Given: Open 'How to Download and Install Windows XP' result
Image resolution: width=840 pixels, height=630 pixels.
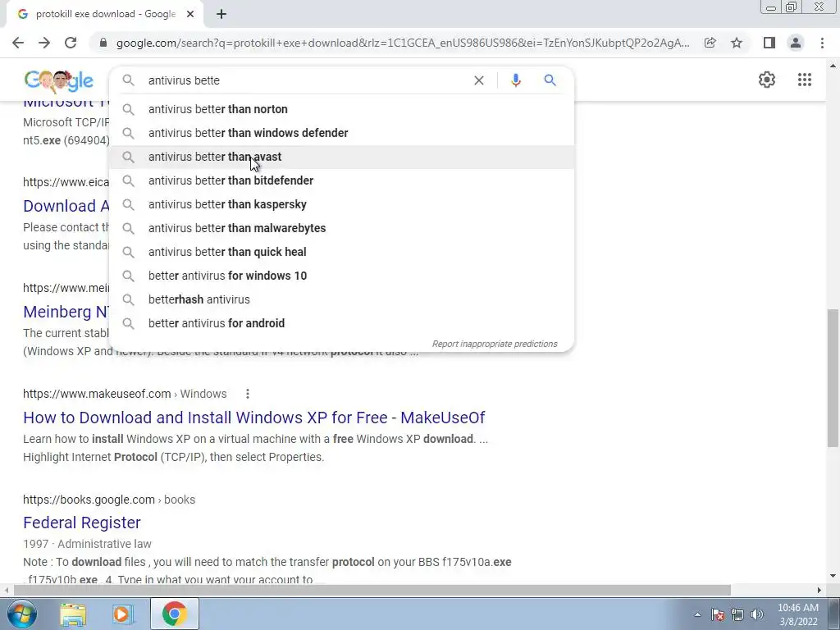Looking at the screenshot, I should (x=254, y=418).
